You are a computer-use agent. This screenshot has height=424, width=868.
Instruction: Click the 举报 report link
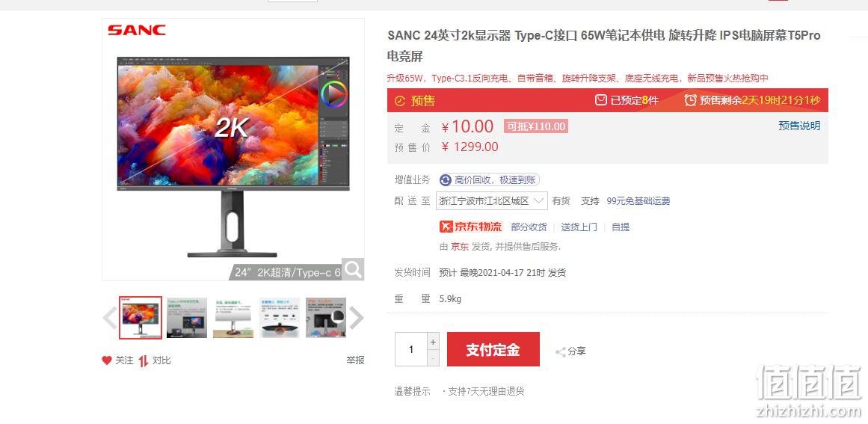(x=355, y=360)
